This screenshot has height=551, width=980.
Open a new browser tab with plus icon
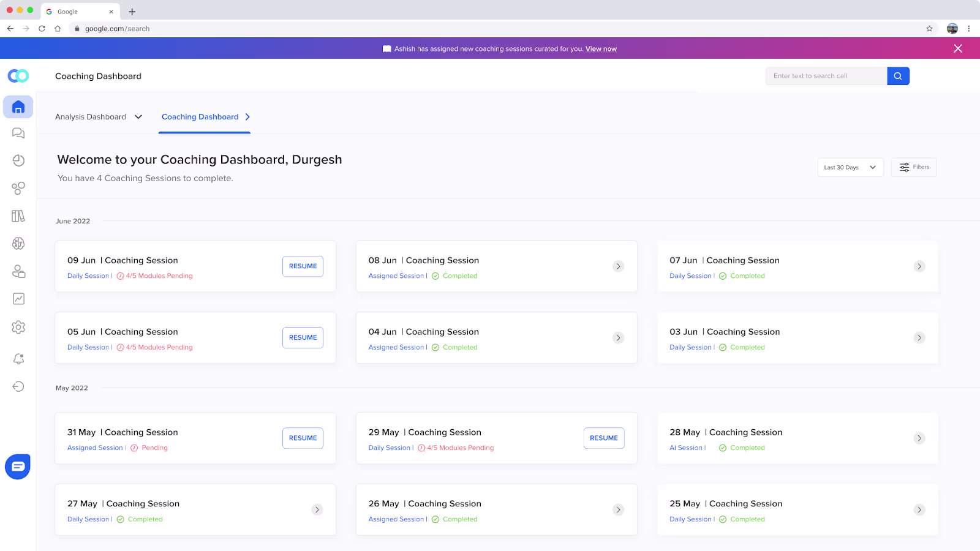tap(132, 12)
